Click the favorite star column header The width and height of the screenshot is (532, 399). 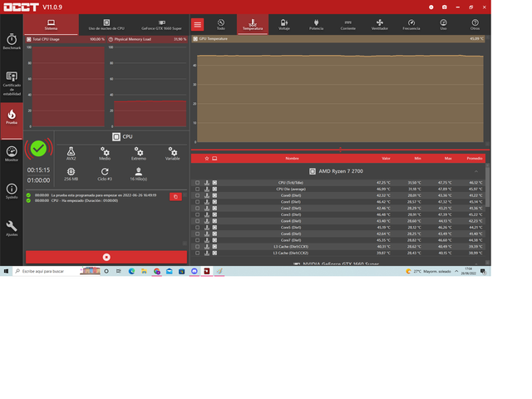tap(207, 159)
